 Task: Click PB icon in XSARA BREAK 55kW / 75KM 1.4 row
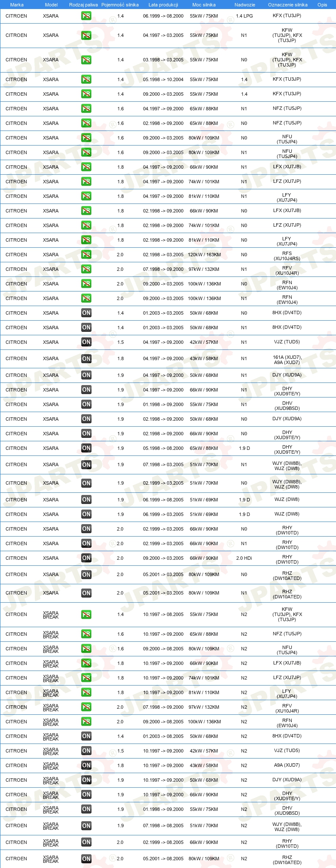coord(86,615)
